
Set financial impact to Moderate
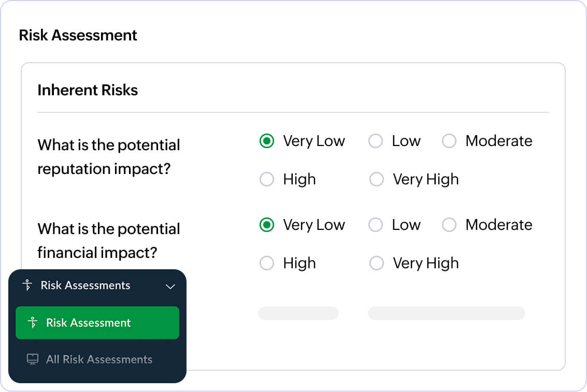(449, 225)
